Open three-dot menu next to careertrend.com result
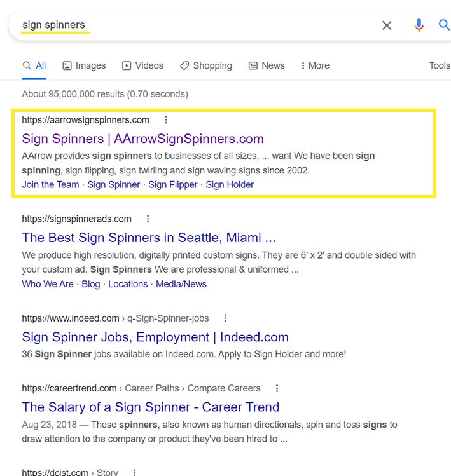Viewport: 451px width, 476px height. (x=277, y=388)
